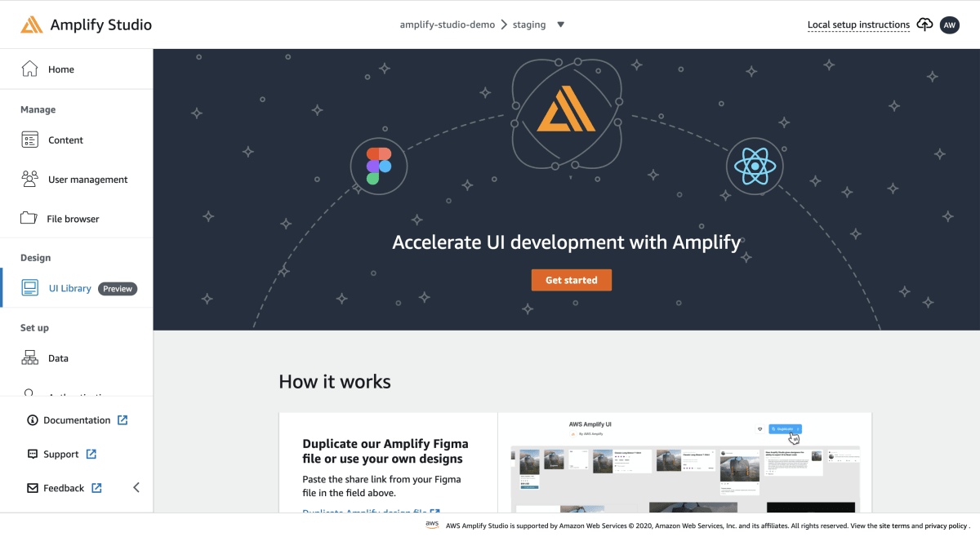Click the Preview badge beside UI Library
Screen dimensions: 980x537
[x=118, y=288]
